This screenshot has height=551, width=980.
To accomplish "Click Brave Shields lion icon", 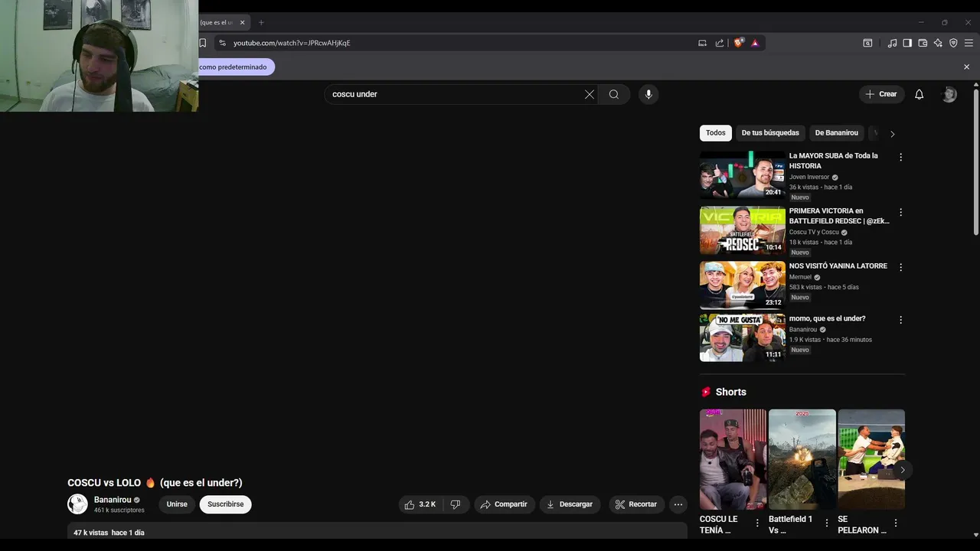I will coord(739,43).
